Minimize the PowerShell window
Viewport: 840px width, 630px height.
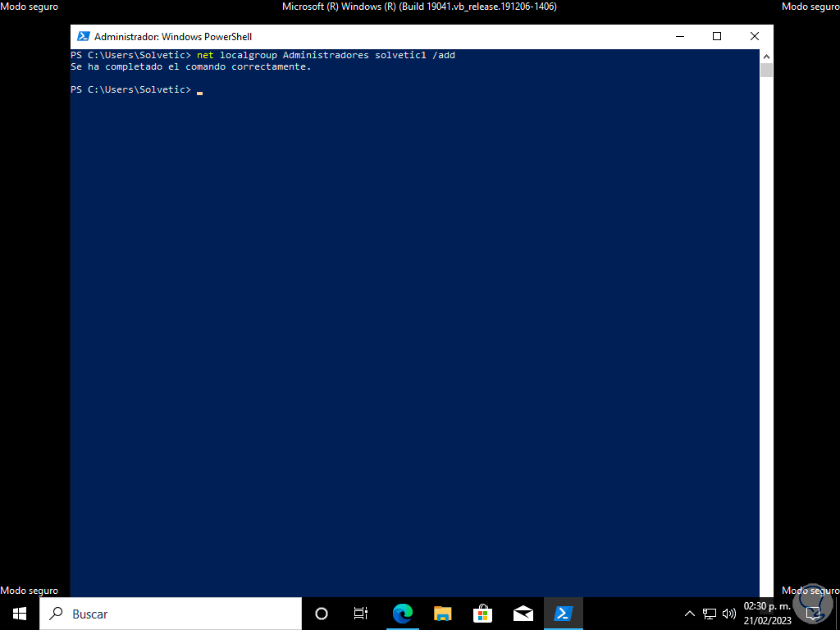coord(680,36)
